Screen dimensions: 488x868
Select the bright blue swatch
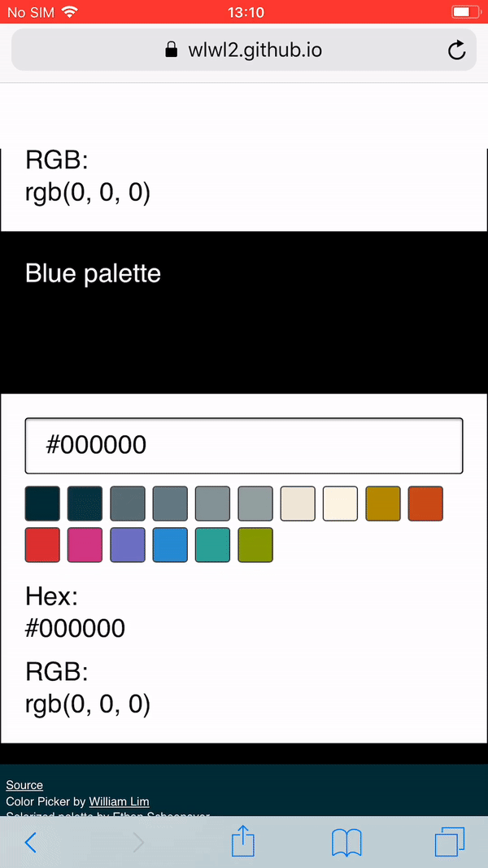click(x=171, y=545)
